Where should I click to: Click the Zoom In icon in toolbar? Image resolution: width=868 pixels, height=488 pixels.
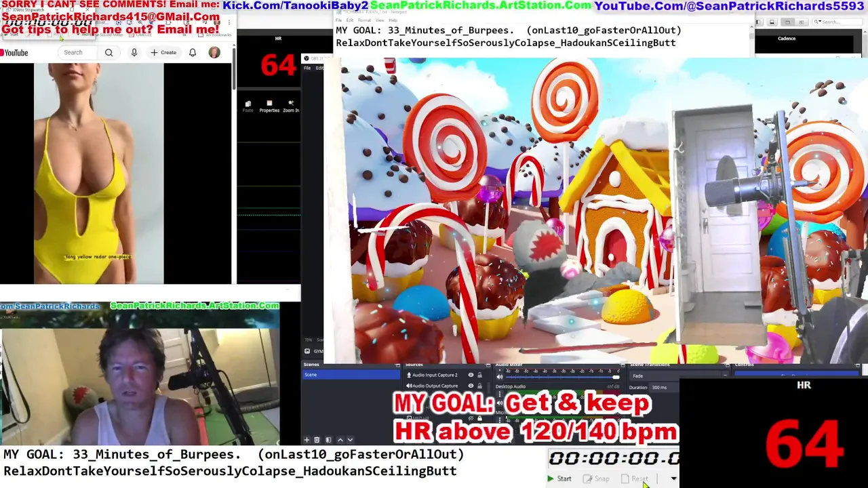(x=291, y=106)
